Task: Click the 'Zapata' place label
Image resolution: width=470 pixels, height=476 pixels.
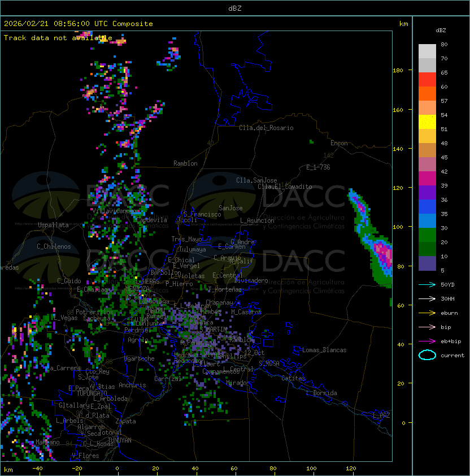Action: (x=125, y=421)
